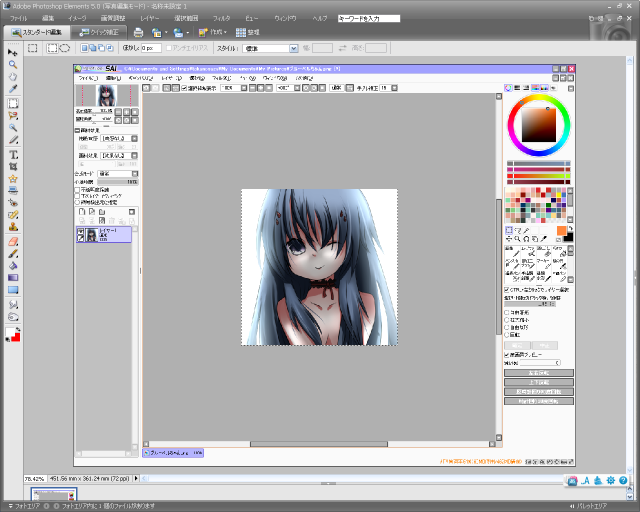The width and height of the screenshot is (640, 512).
Task: Show the SAI color wheel panel icon
Action: point(508,88)
